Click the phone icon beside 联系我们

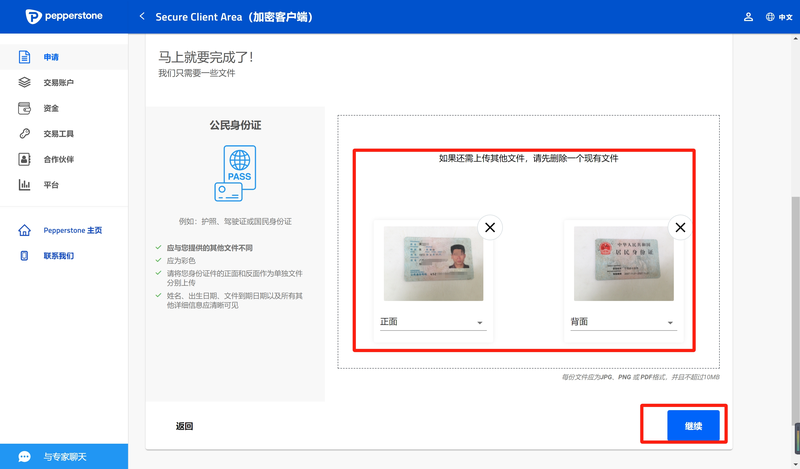point(24,256)
